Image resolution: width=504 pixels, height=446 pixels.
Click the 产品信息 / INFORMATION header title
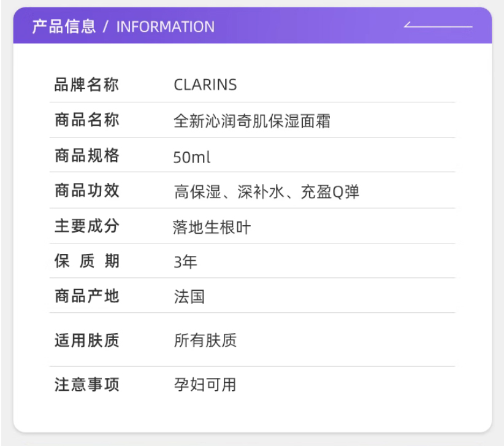click(123, 26)
